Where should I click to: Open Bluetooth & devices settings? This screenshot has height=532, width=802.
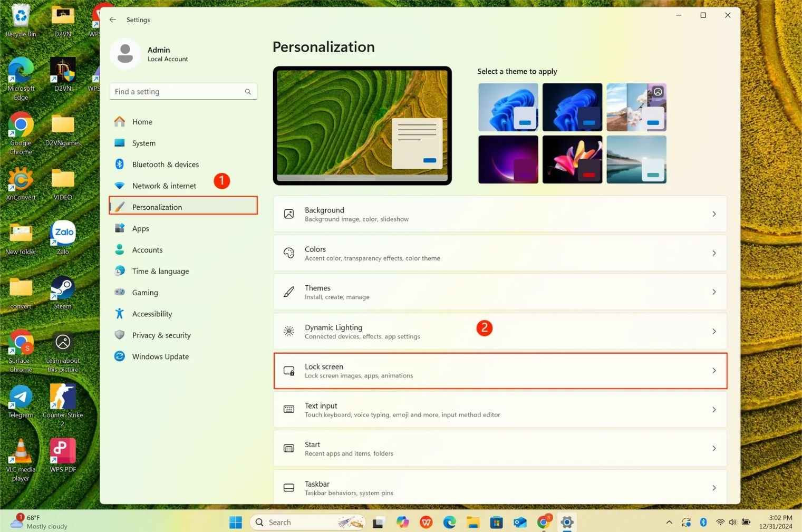[165, 164]
